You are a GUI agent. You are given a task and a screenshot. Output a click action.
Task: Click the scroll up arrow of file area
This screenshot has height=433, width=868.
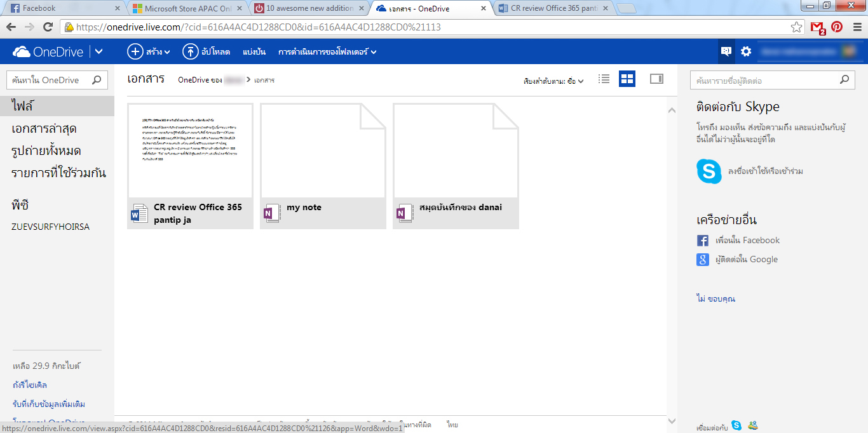point(672,110)
